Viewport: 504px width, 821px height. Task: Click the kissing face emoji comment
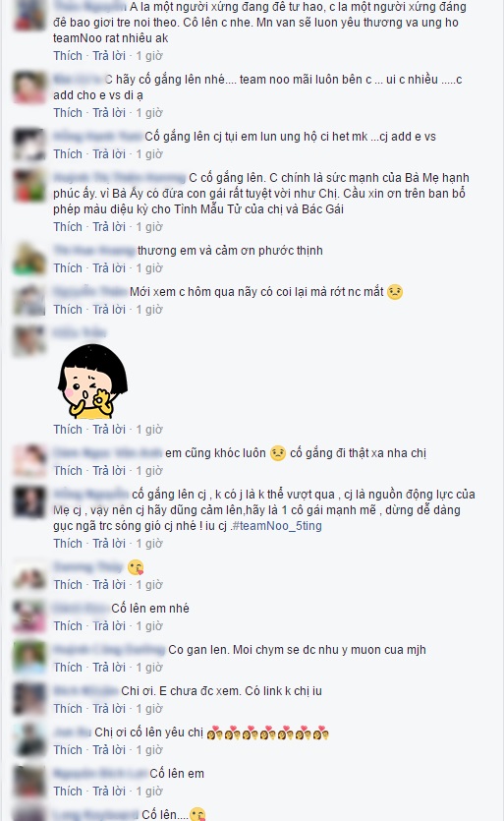[x=136, y=567]
